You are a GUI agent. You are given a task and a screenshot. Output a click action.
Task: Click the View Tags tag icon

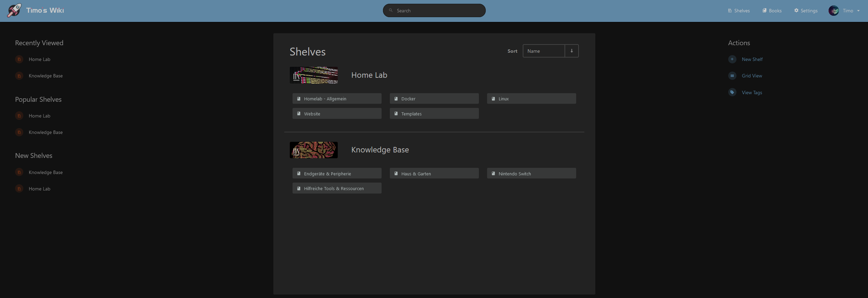[x=732, y=92]
